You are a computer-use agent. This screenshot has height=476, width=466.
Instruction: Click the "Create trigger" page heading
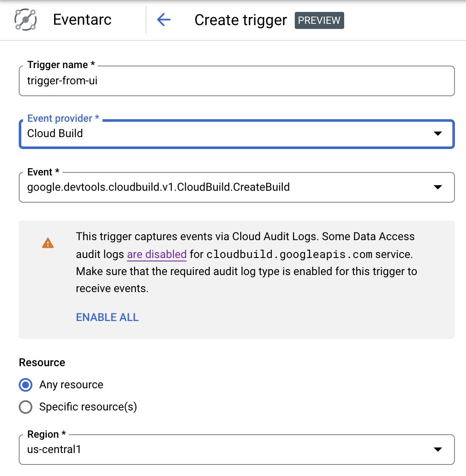coord(241,20)
